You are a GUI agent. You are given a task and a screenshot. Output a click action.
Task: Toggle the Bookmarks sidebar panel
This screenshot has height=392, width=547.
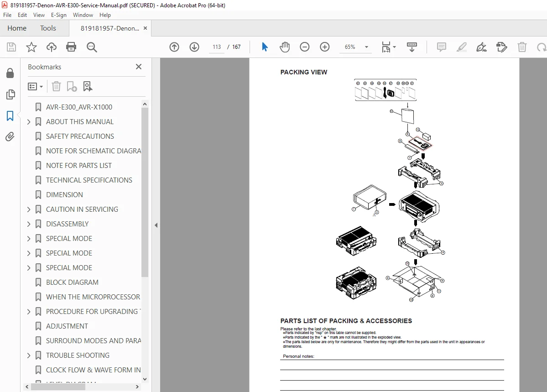[x=10, y=116]
